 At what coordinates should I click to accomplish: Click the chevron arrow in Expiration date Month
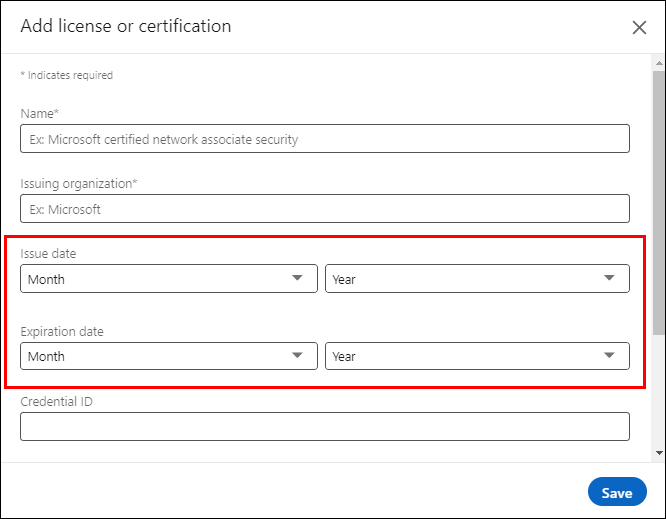click(x=297, y=355)
